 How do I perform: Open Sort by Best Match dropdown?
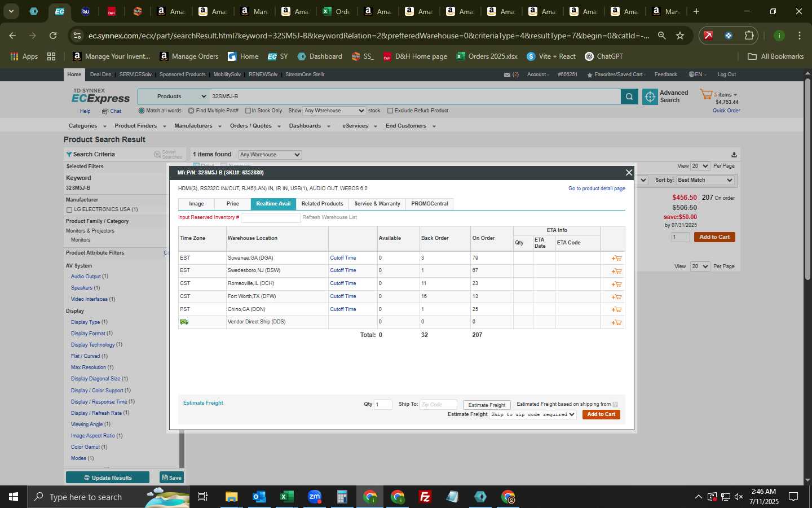click(705, 180)
